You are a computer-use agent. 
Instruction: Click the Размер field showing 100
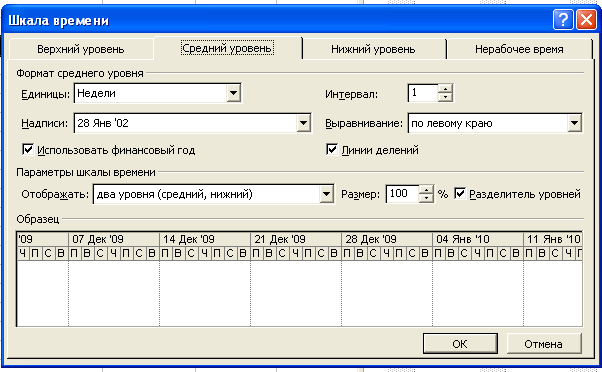click(403, 194)
